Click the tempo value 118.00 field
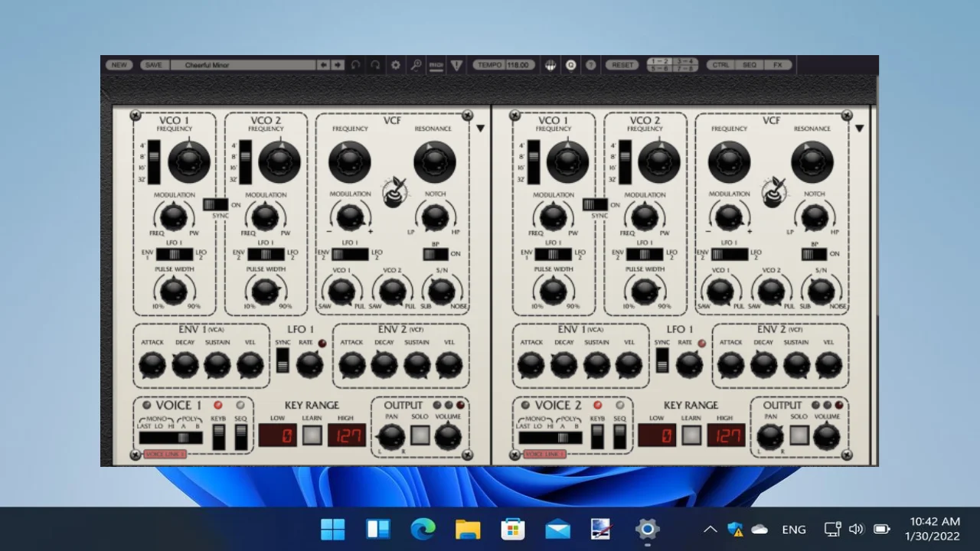The height and width of the screenshot is (551, 980). click(x=519, y=65)
